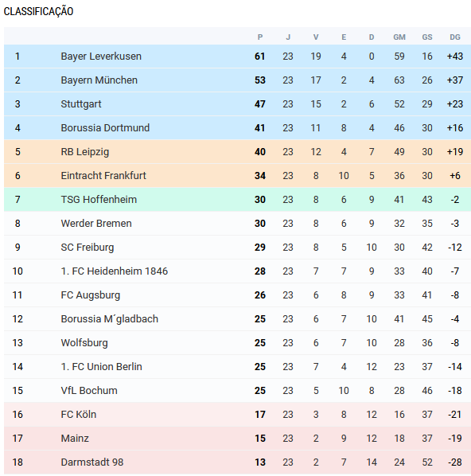Image resolution: width=471 pixels, height=476 pixels.
Task: Click Borussia M´gladbach in the standings
Action: coord(109,318)
